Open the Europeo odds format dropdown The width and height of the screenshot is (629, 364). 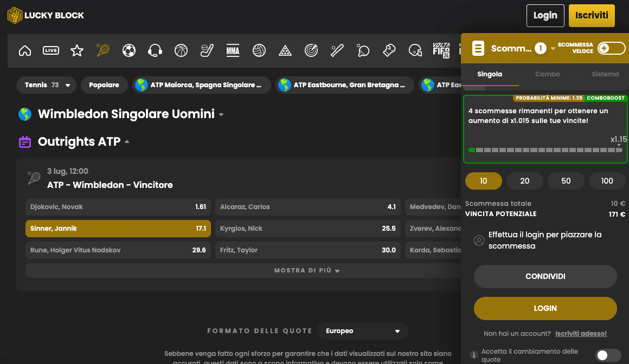point(363,331)
